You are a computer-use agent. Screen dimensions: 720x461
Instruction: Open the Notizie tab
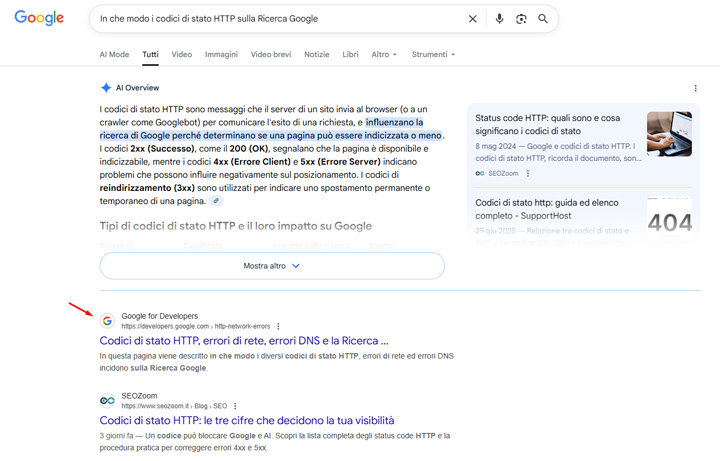tap(316, 54)
